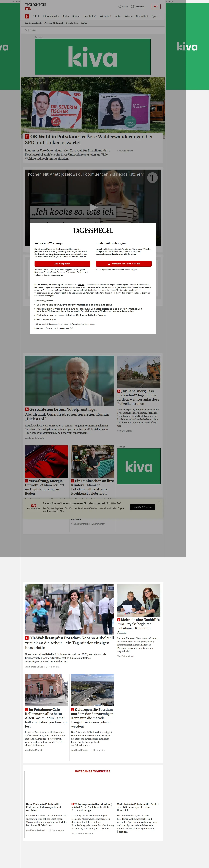Viewport: 209px width, 868px height.
Task: Click author link Lena Schneider
Action: tap(37, 438)
